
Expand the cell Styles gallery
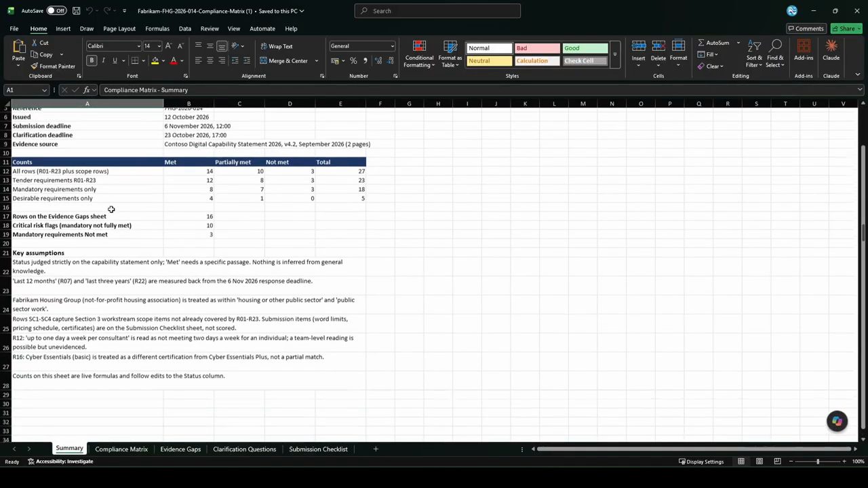pos(615,54)
